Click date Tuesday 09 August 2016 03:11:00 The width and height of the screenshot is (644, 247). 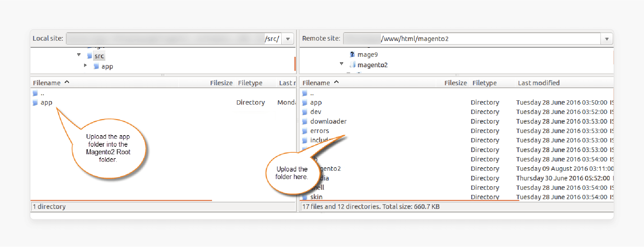click(565, 169)
